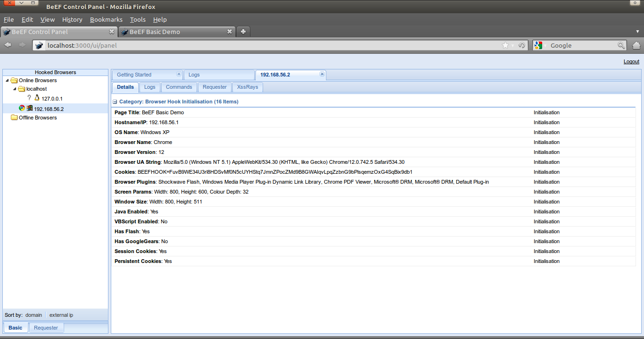Open the Help menu

[160, 19]
